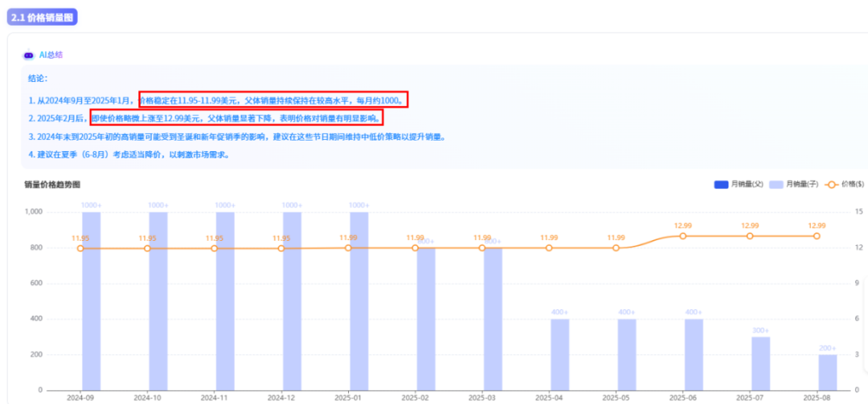
Task: Click the 销量价格趋势图 chart title
Action: pos(52,185)
